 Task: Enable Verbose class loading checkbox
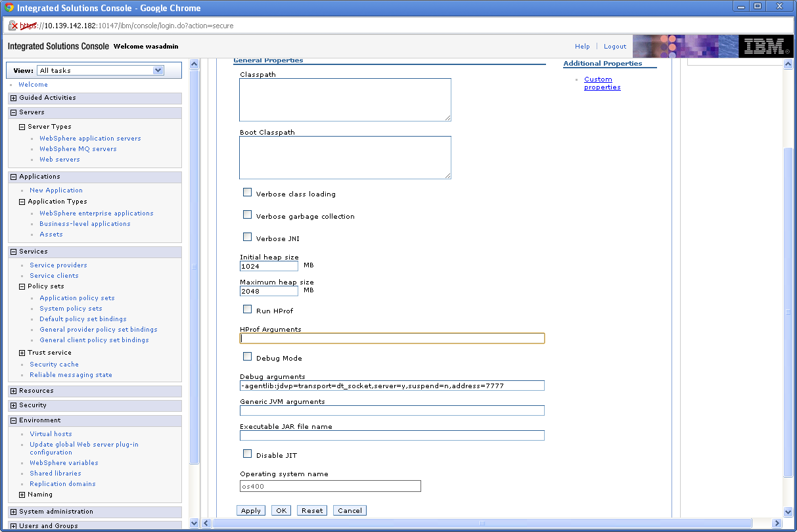(248, 192)
